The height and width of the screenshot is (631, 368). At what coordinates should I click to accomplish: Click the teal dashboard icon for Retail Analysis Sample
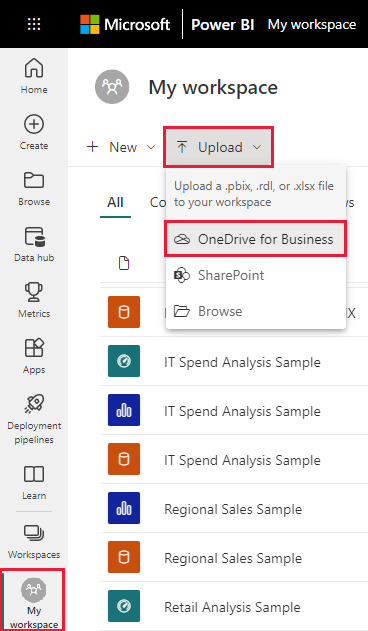(124, 606)
